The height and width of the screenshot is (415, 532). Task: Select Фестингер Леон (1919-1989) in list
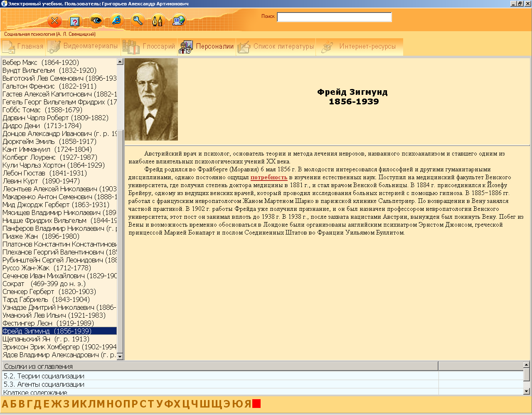click(x=59, y=323)
